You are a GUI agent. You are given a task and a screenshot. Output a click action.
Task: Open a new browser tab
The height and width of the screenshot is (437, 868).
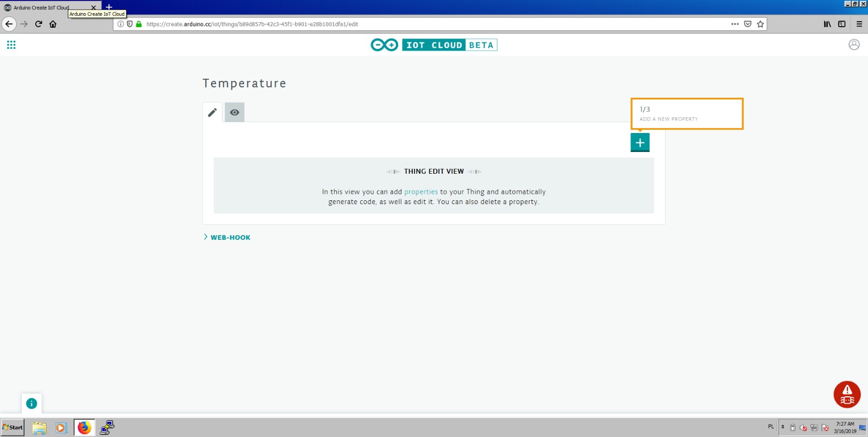click(x=109, y=7)
